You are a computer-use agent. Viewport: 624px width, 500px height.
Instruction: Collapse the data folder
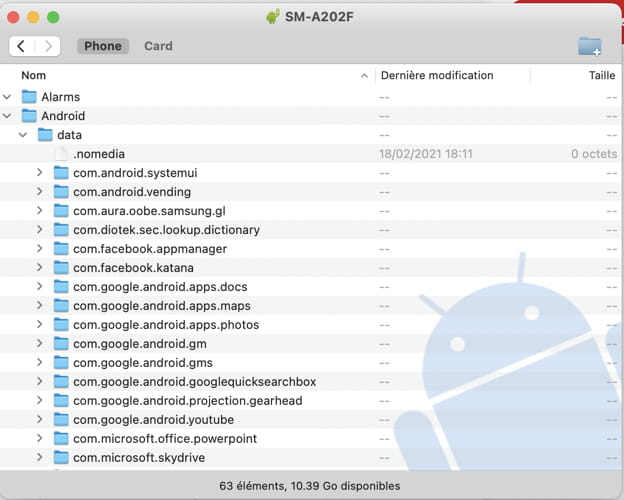coord(23,135)
